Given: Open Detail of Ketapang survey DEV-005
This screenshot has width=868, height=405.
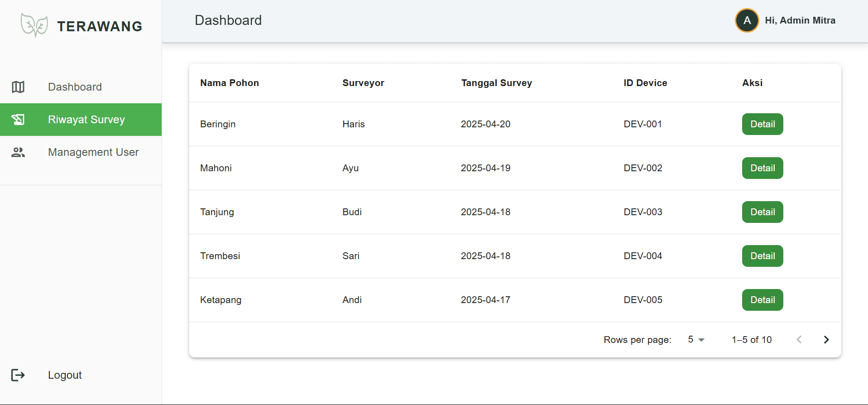Looking at the screenshot, I should tap(762, 300).
